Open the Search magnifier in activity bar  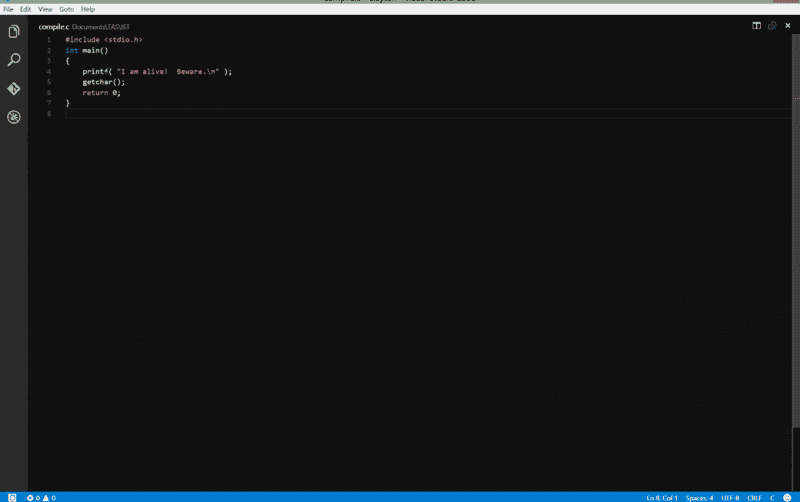[14, 60]
